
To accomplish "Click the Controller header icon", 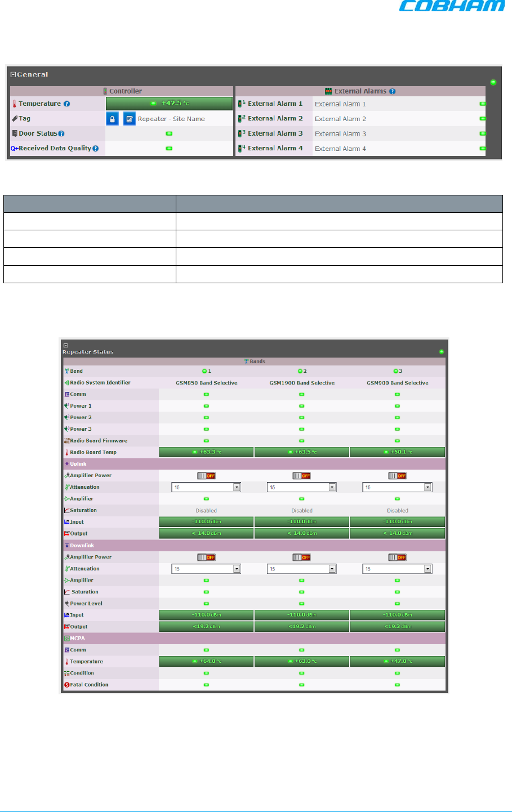I will point(105,91).
